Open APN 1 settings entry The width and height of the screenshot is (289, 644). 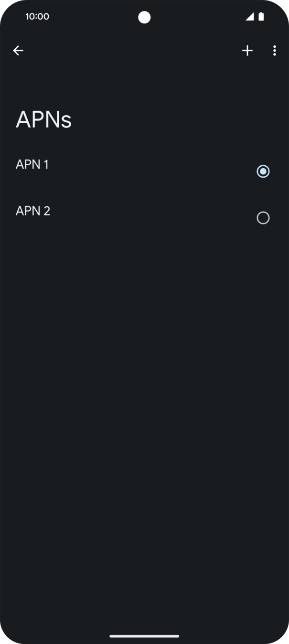[32, 165]
